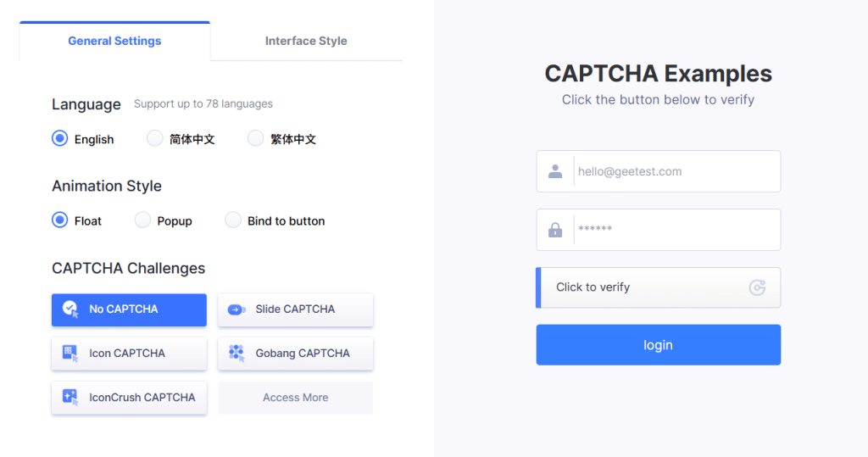
Task: Click the Click to verify box
Action: (658, 287)
